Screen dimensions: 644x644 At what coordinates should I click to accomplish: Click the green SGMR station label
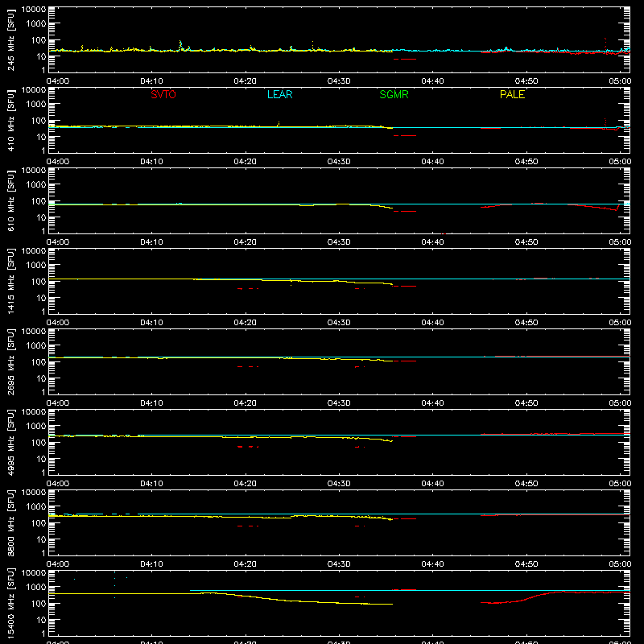click(x=394, y=94)
